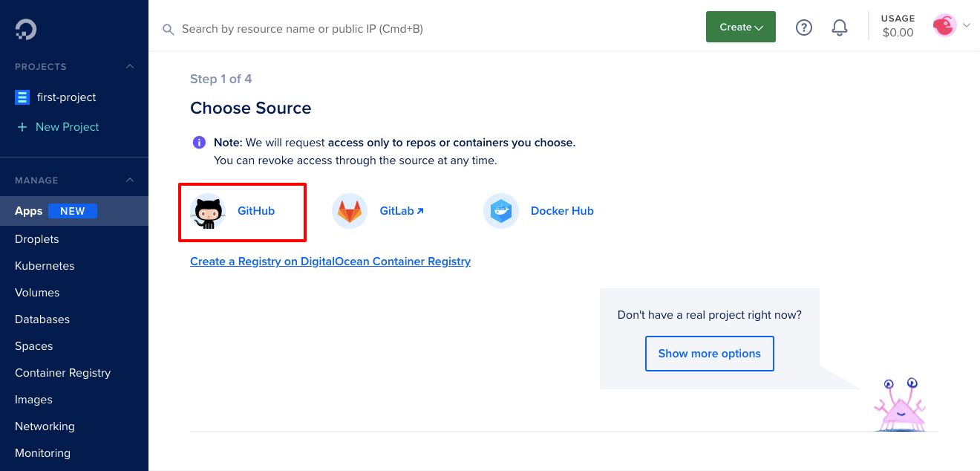The image size is (980, 471).
Task: Go to Droplets in the sidebar
Action: click(37, 239)
